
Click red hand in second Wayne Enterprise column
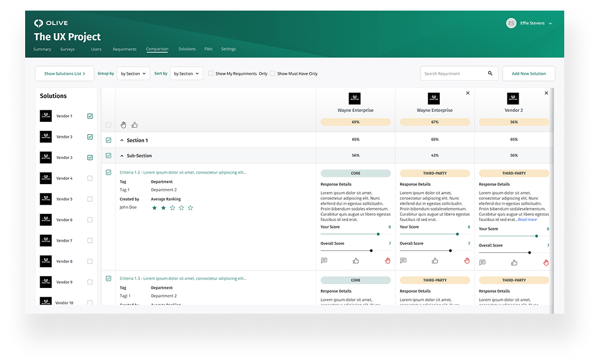[467, 261]
